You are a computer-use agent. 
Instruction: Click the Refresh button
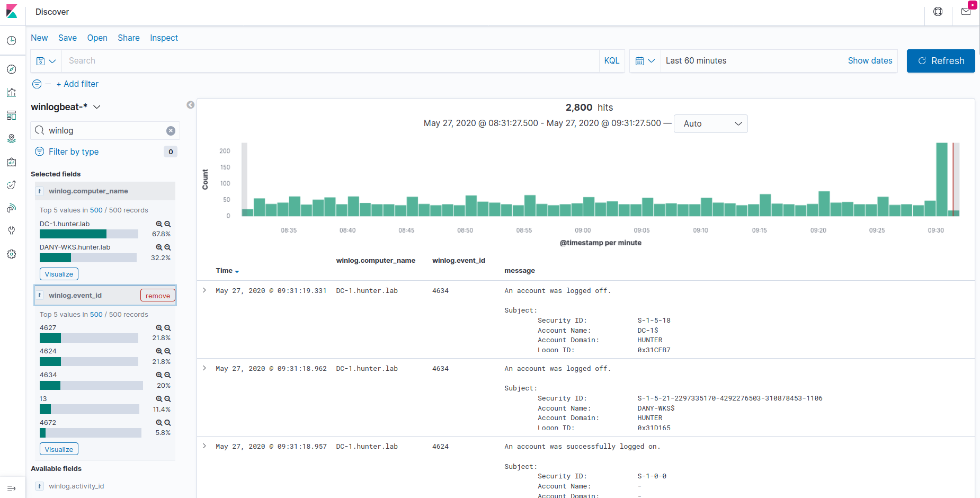(940, 61)
